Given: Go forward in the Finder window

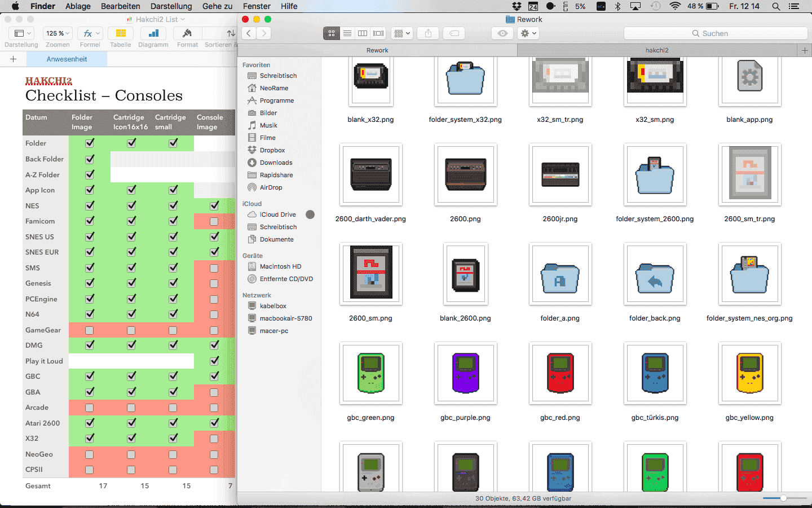Looking at the screenshot, I should (x=263, y=33).
